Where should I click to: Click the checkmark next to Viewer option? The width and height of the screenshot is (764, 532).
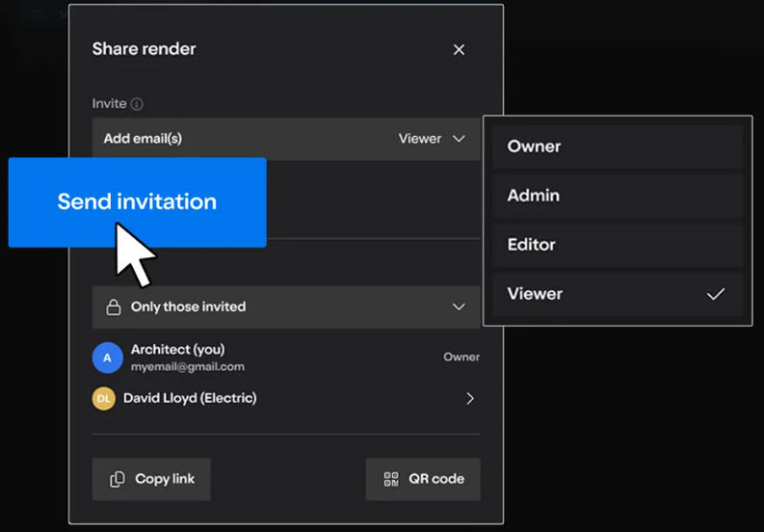click(x=715, y=294)
